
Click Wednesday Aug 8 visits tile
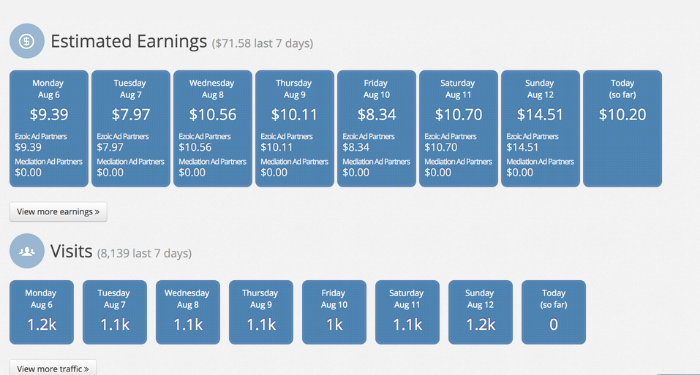[x=188, y=312]
